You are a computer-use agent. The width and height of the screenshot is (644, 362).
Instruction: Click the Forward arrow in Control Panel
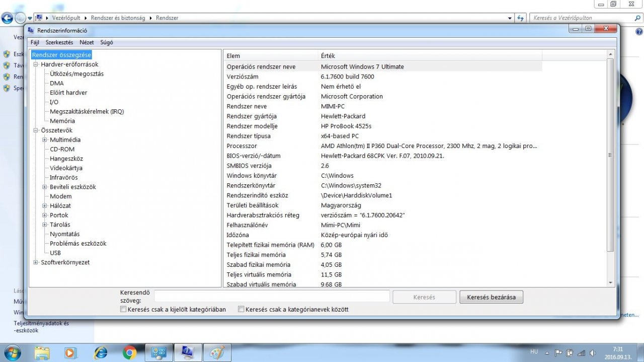pyautogui.click(x=20, y=18)
